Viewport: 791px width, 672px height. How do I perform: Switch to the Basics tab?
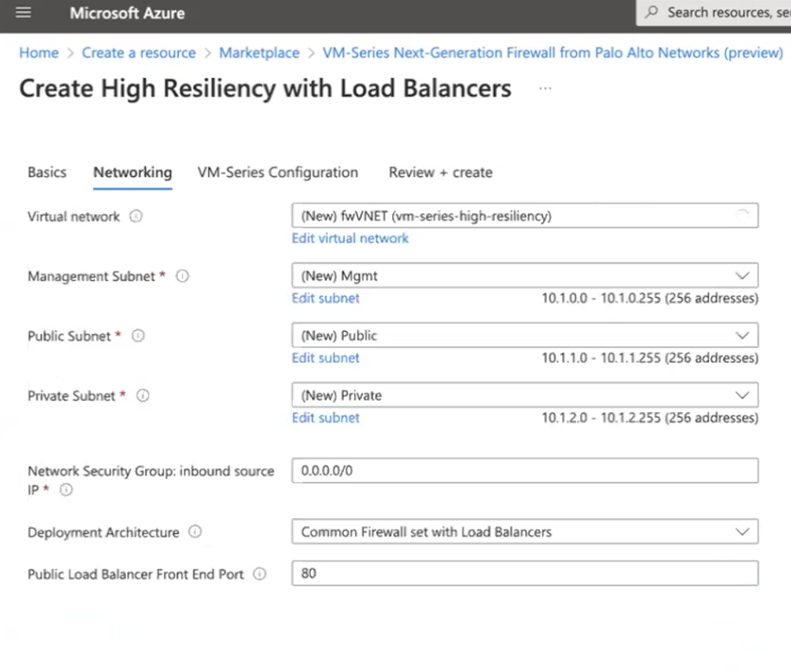tap(47, 173)
